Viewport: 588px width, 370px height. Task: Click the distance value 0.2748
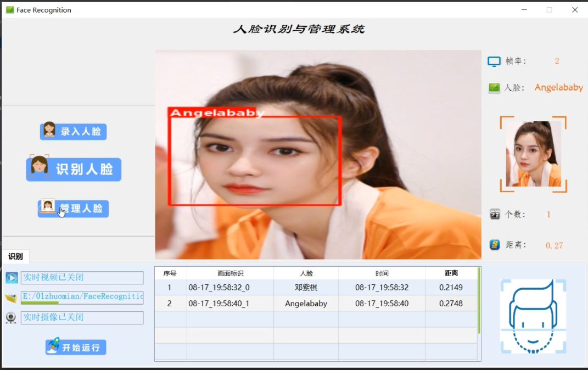pos(451,303)
